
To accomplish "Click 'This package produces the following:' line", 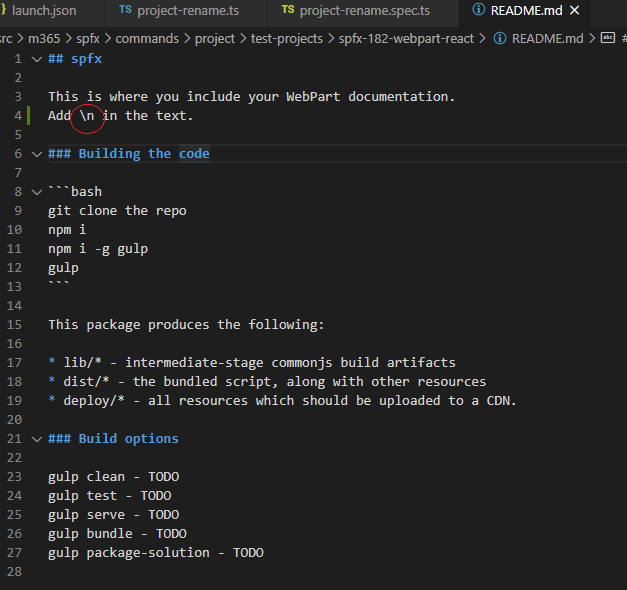I will pos(186,325).
